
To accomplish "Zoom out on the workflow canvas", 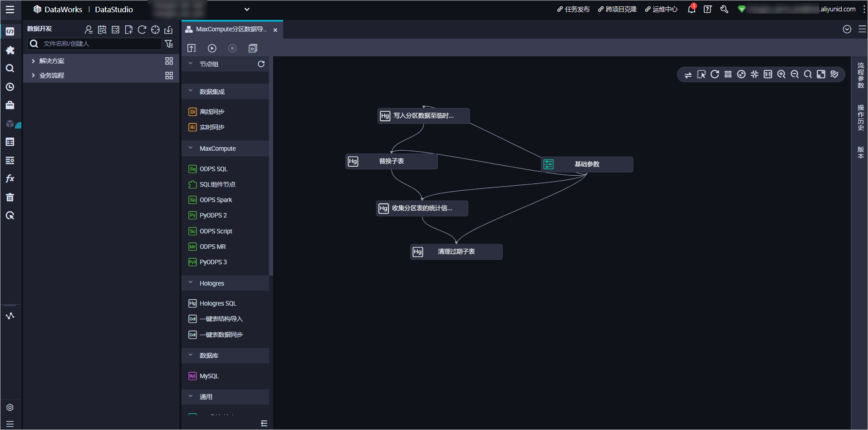I will coord(794,74).
